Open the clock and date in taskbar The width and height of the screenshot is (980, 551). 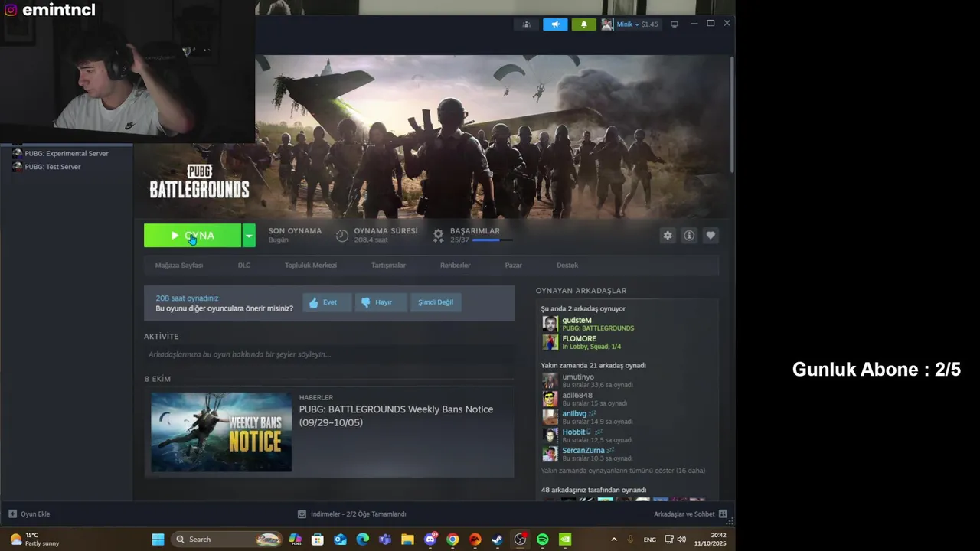711,540
